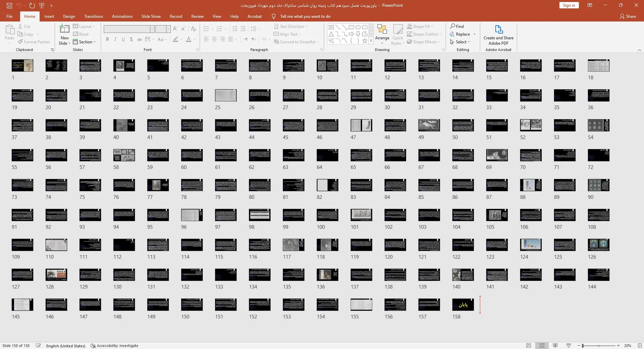
Task: Click the Redo/Repeat icon in title bar
Action: [32, 5]
